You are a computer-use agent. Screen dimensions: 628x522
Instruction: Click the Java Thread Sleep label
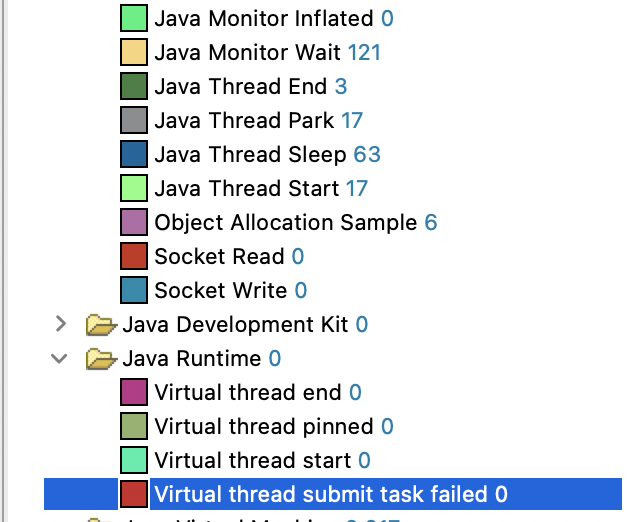click(x=250, y=154)
